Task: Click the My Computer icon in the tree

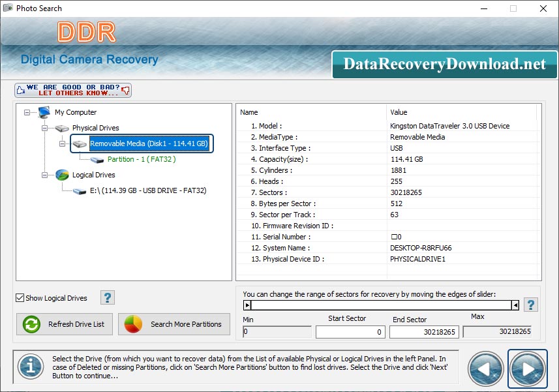Action: tap(44, 112)
